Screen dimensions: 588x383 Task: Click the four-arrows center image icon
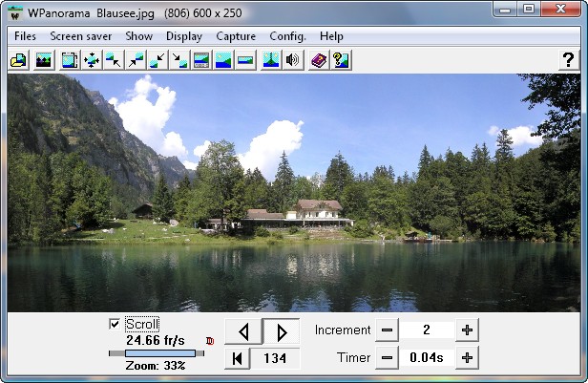click(x=92, y=60)
